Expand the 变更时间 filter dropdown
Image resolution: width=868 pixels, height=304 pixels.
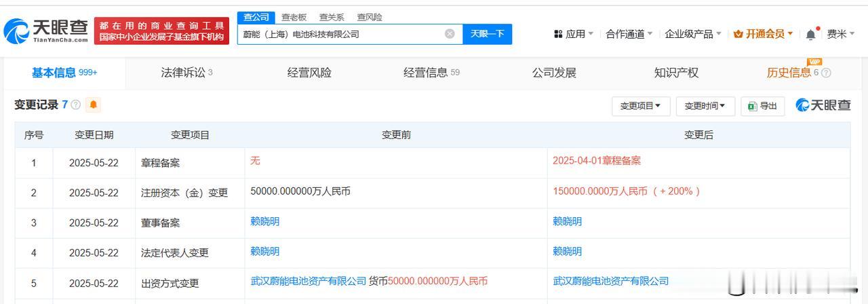point(705,106)
